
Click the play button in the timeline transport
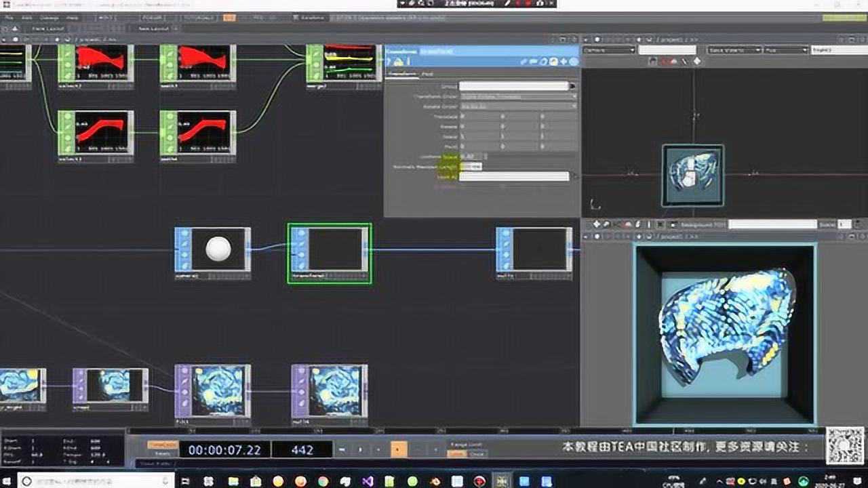pyautogui.click(x=397, y=449)
